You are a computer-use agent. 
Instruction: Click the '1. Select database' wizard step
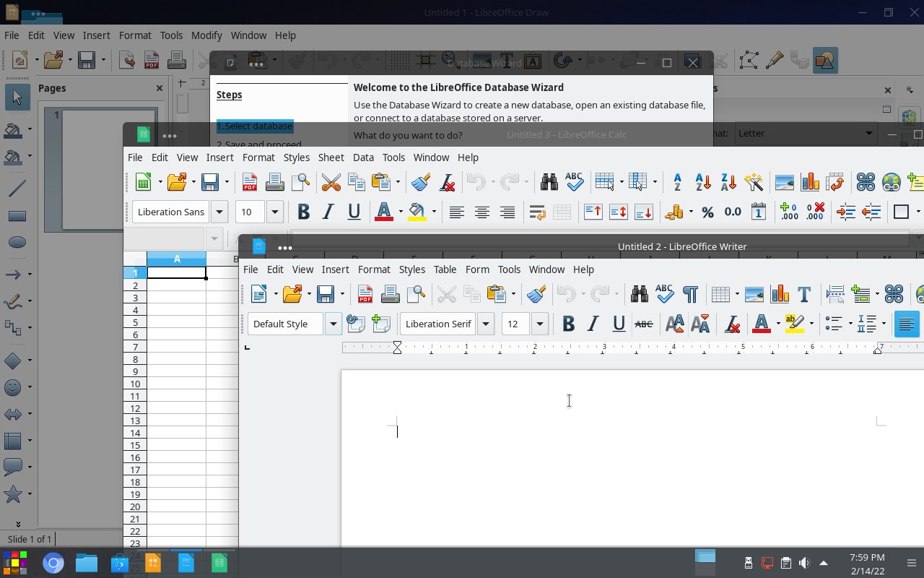[255, 126]
